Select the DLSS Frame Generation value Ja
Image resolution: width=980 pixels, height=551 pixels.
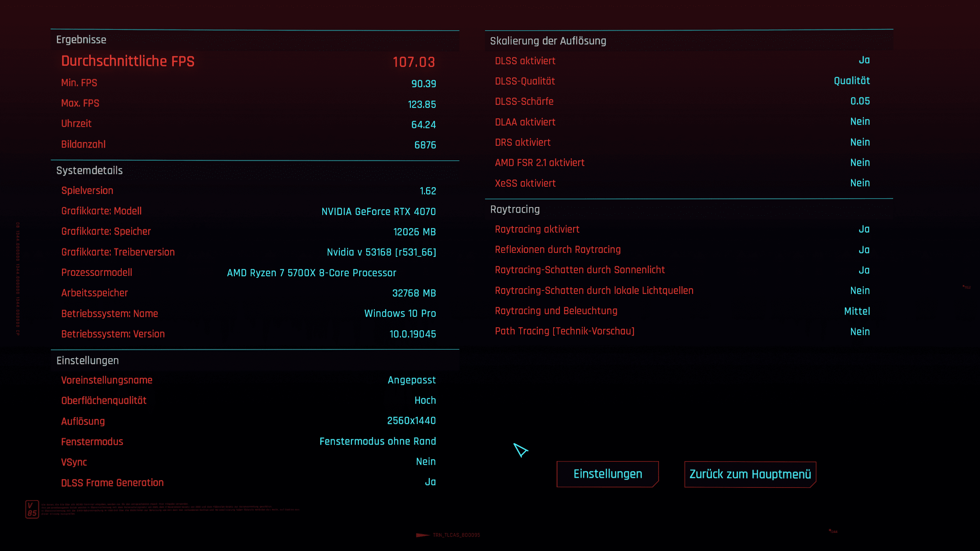pyautogui.click(x=430, y=482)
